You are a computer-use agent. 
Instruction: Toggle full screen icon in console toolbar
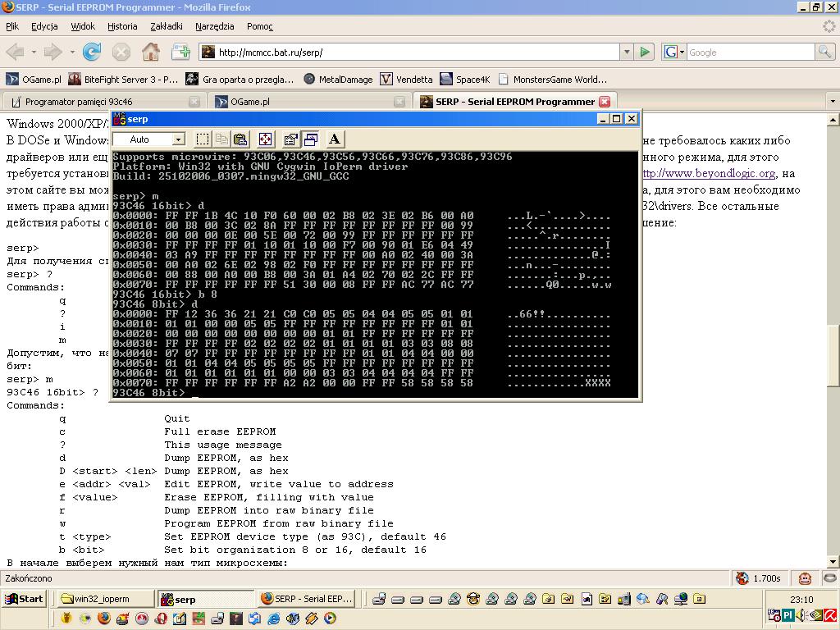(265, 139)
